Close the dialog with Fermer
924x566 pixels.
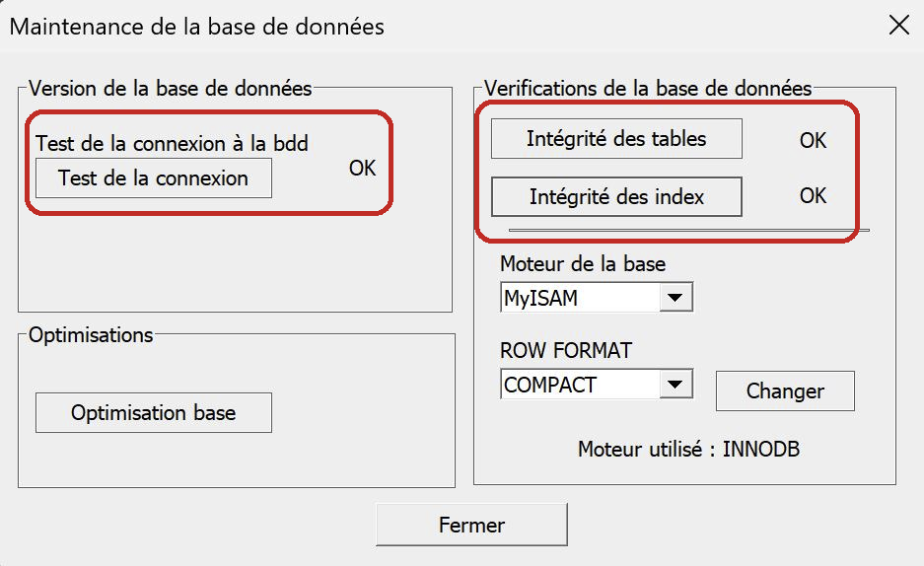point(471,525)
